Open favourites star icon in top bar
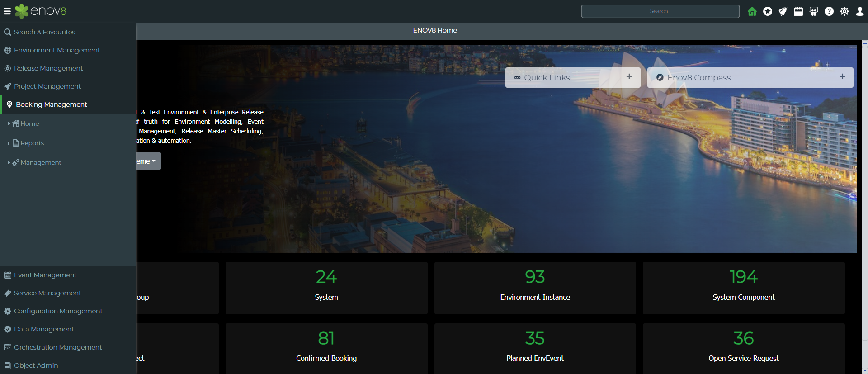 tap(768, 11)
